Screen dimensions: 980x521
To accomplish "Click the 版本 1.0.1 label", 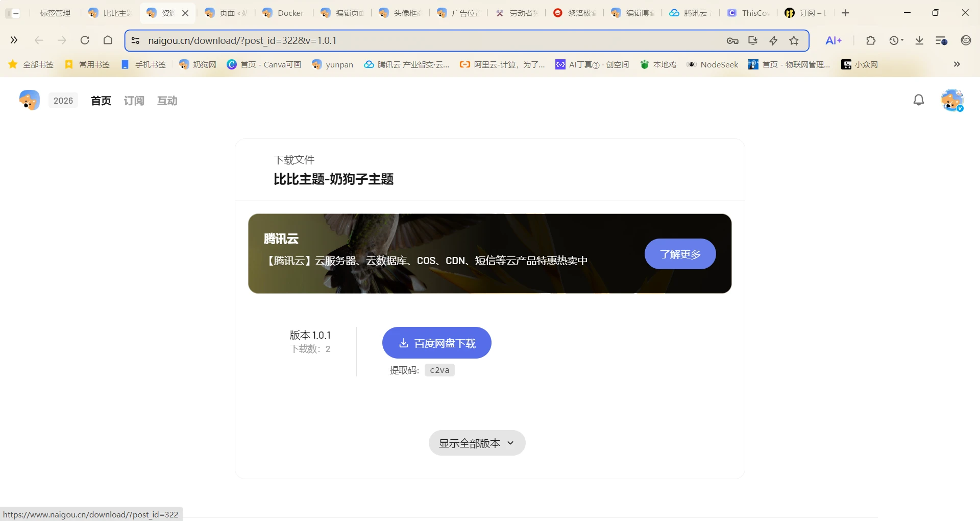I will pos(310,335).
